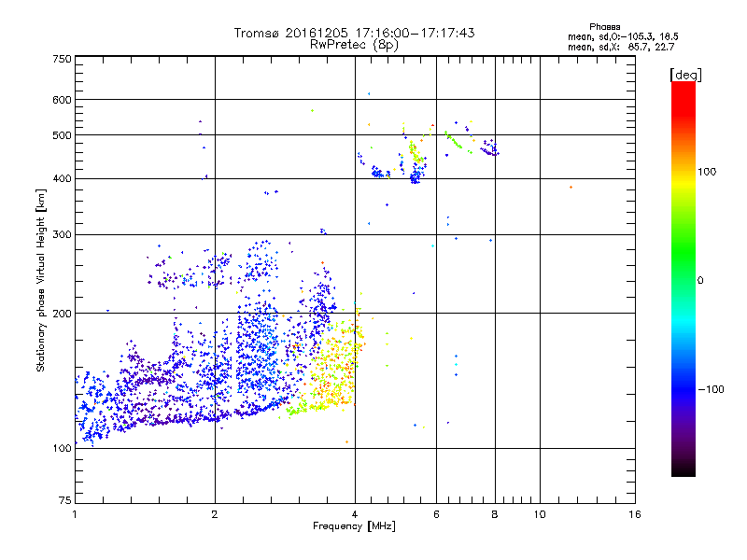The width and height of the screenshot is (747, 560).
Task: Click the '200' y-axis tick label
Action: (63, 314)
